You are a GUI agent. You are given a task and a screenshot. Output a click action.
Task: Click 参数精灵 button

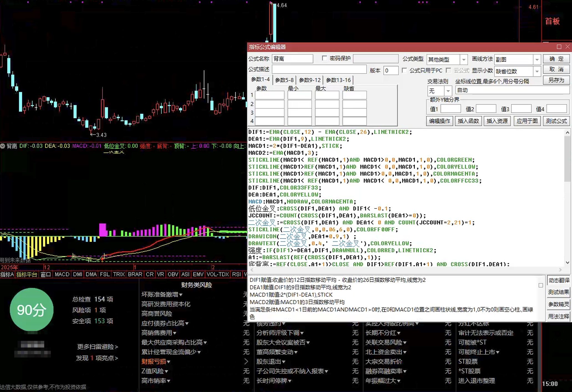click(558, 304)
